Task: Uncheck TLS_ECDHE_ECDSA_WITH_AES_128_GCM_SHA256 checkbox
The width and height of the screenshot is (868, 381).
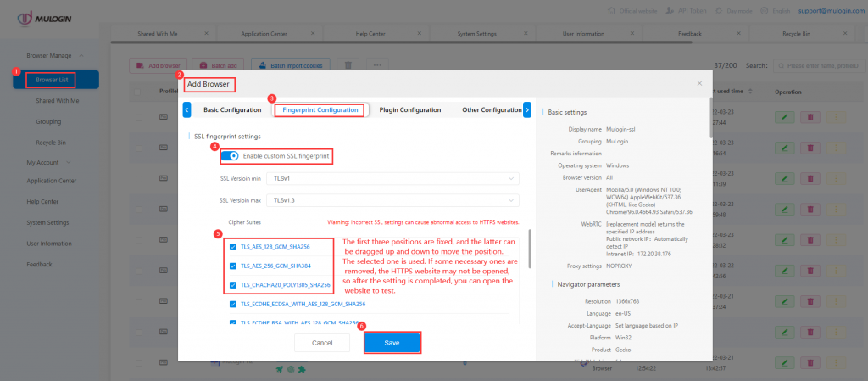Action: point(233,304)
